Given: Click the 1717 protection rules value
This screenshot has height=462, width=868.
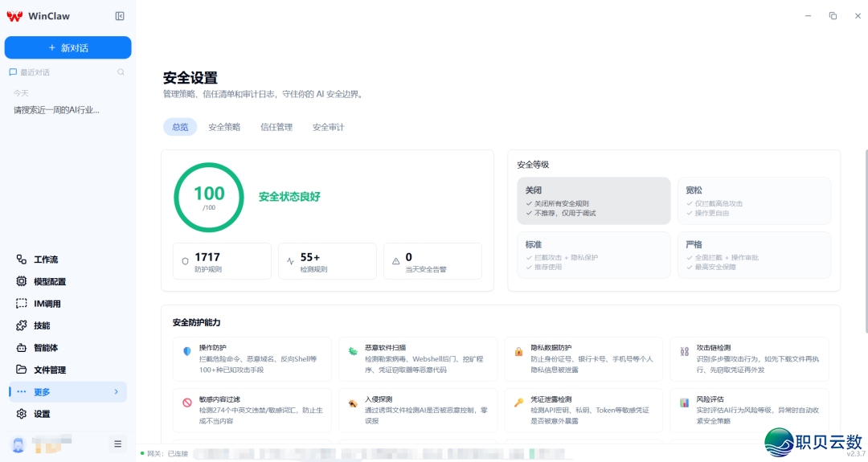Looking at the screenshot, I should (x=207, y=257).
